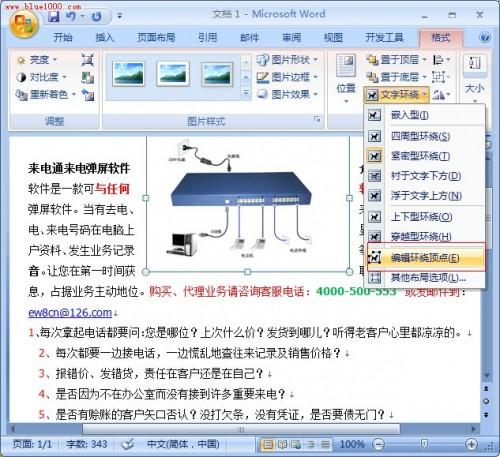Apply the second picture style thumbnail
Viewport: 500px width, 457px height.
[x=173, y=74]
